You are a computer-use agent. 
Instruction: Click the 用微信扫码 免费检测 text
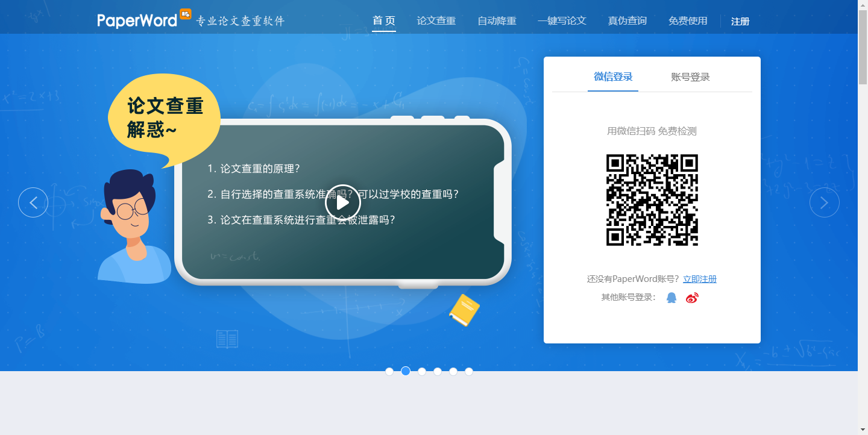point(652,131)
